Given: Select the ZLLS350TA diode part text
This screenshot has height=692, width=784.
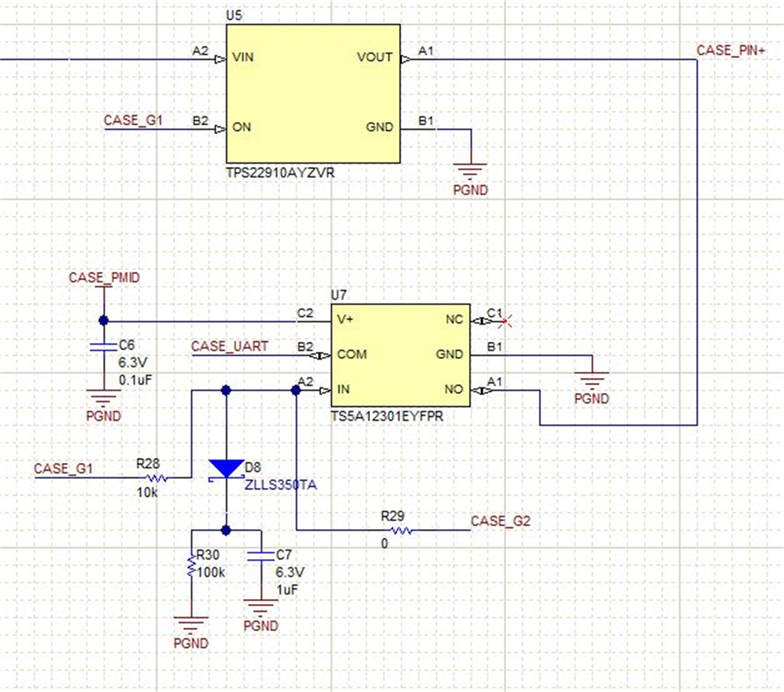Looking at the screenshot, I should (281, 485).
